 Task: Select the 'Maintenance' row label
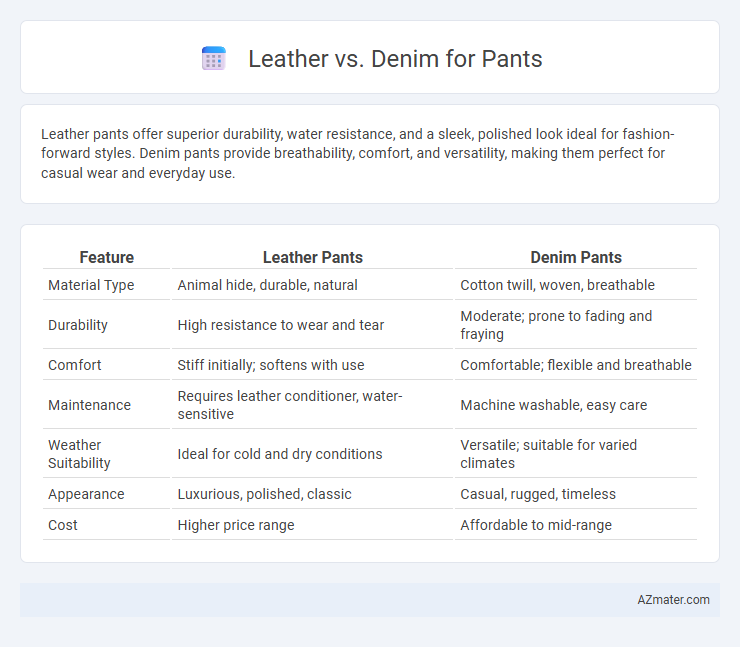click(x=89, y=405)
